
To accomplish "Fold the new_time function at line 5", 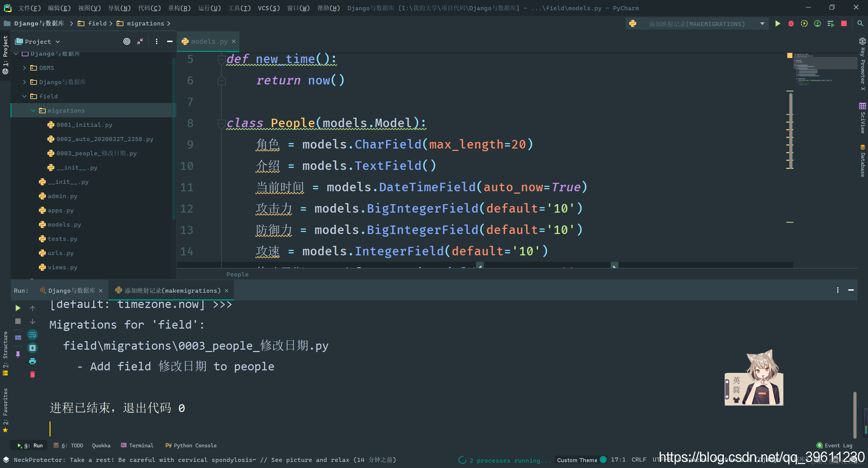I will pos(221,60).
